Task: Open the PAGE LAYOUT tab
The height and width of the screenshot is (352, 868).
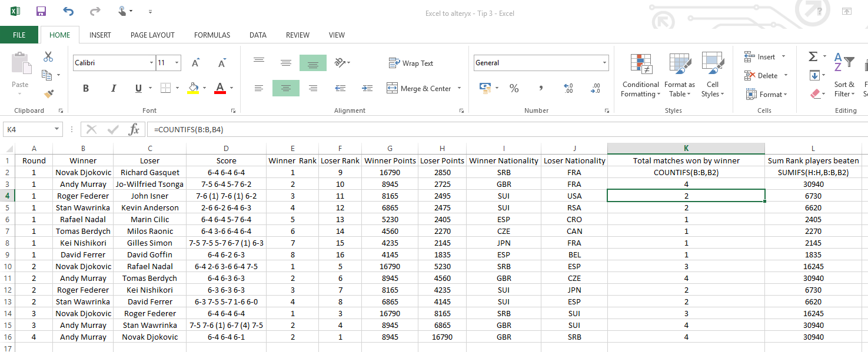Action: pyautogui.click(x=152, y=35)
